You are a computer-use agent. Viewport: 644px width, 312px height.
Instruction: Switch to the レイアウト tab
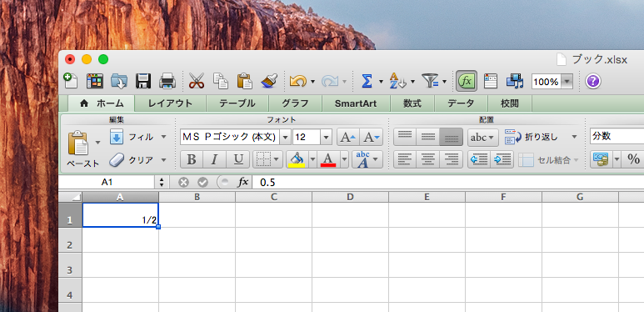tap(170, 103)
